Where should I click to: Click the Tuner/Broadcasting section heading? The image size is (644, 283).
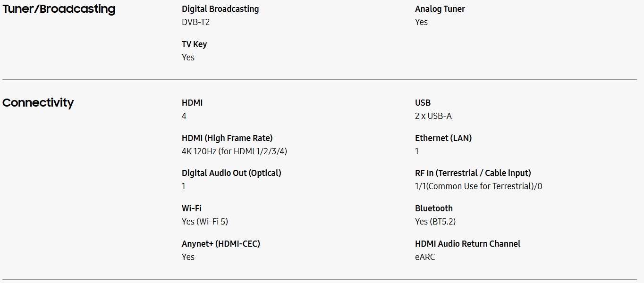59,9
